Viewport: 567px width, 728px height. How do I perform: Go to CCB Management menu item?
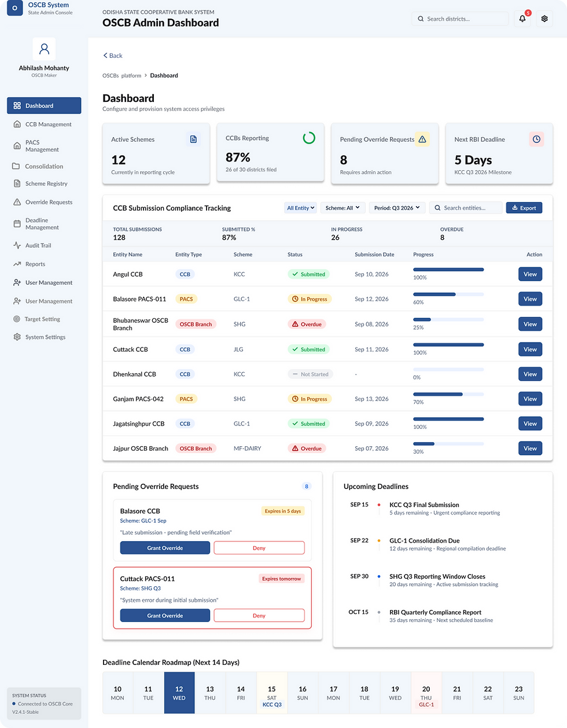coord(44,124)
